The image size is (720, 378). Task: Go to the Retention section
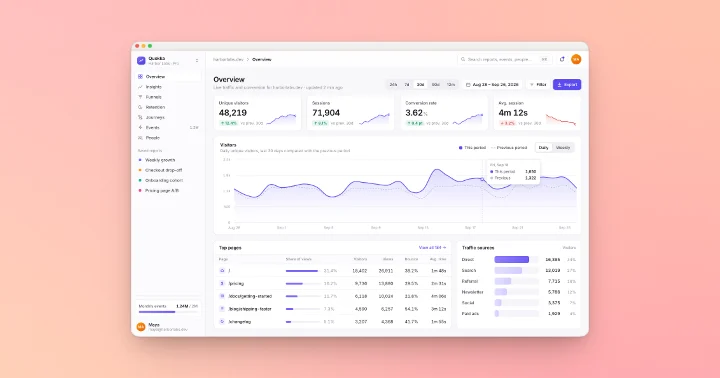pyautogui.click(x=169, y=107)
